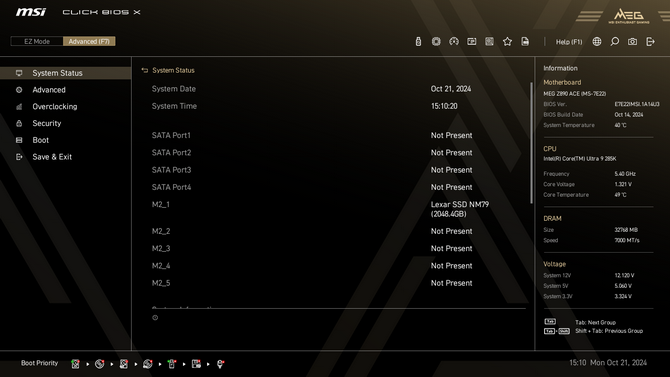The image size is (670, 377).
Task: Click Motherboard heading in Information panel
Action: tap(562, 82)
